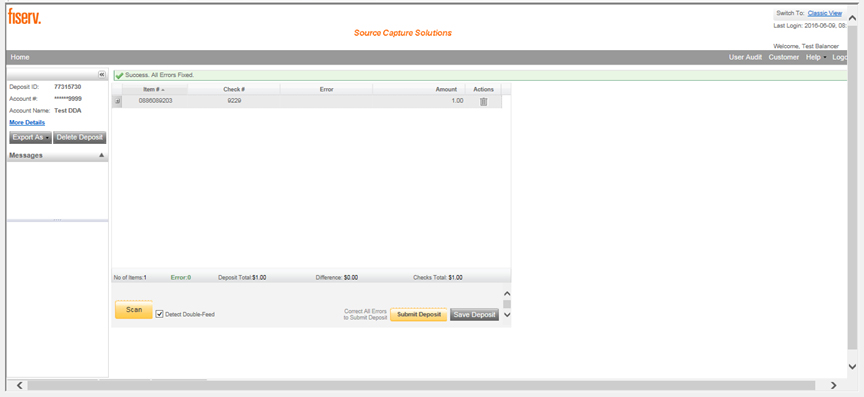Screen dimensions: 864x397
Task: Collapse the Messages section
Action: (101, 155)
